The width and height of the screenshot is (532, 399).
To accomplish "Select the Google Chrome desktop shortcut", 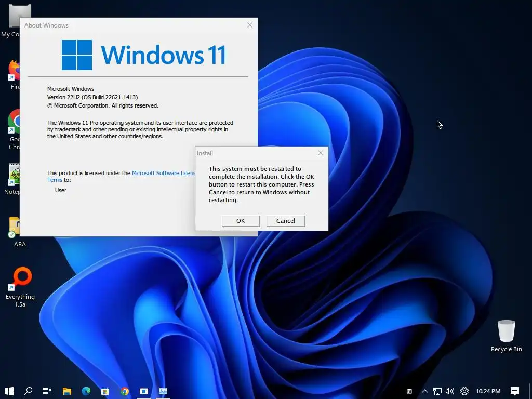I will point(14,129).
